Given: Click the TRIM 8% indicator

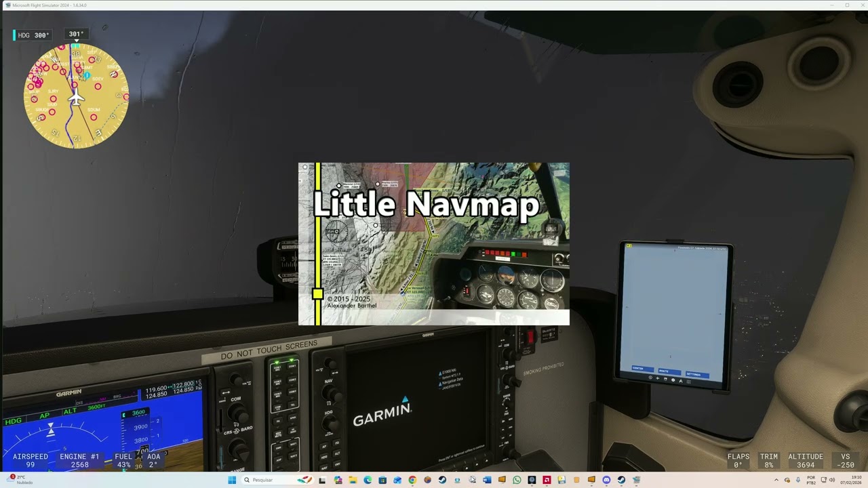Looking at the screenshot, I should pyautogui.click(x=769, y=461).
